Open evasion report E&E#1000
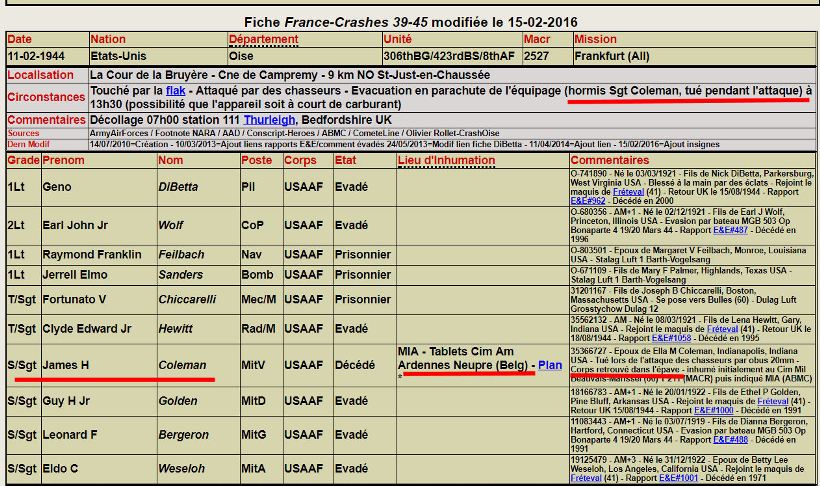 713,410
